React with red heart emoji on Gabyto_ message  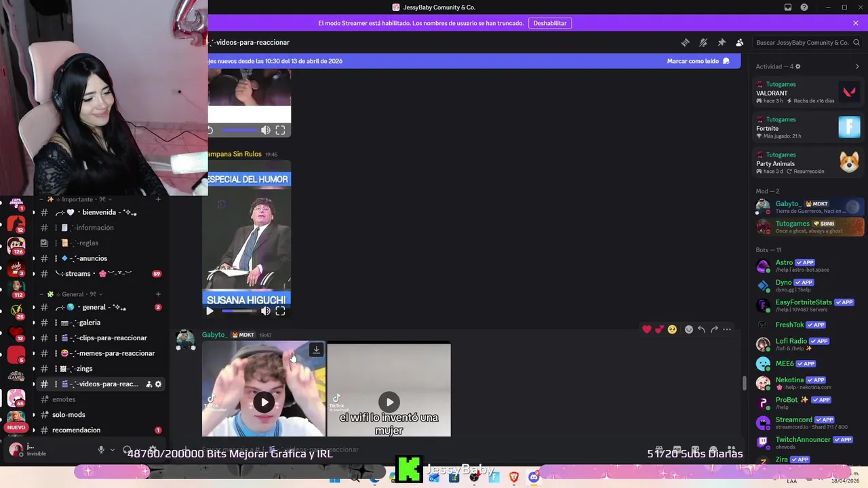coord(647,329)
